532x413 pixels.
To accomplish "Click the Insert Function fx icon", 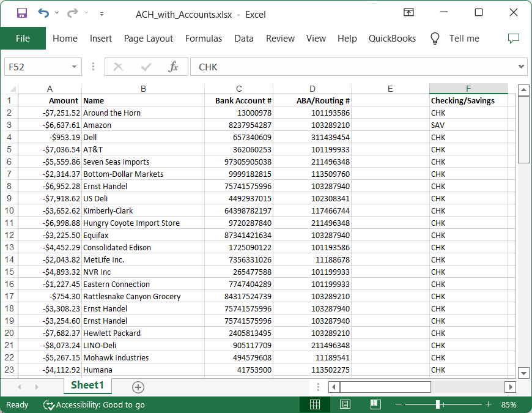I will 173,67.
